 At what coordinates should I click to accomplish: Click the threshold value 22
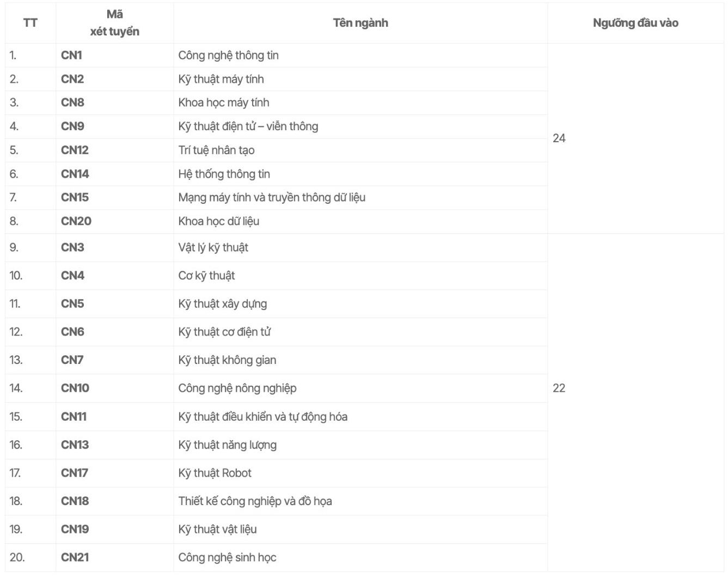coord(559,388)
